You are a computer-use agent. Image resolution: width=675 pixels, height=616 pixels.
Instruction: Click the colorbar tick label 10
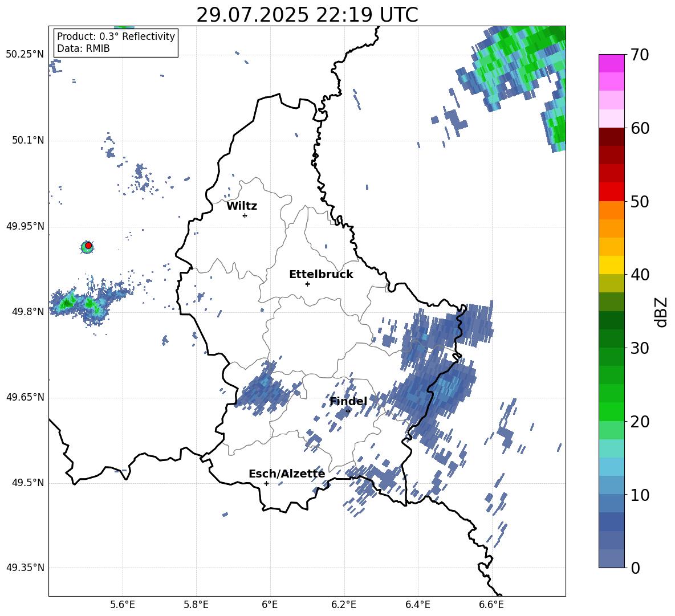coord(640,495)
